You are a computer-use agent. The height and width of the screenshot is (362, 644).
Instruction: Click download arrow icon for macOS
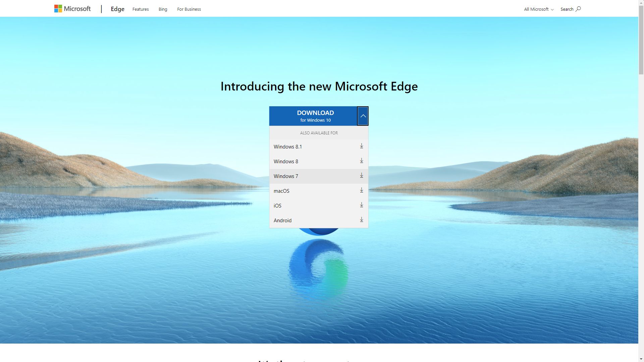361,190
